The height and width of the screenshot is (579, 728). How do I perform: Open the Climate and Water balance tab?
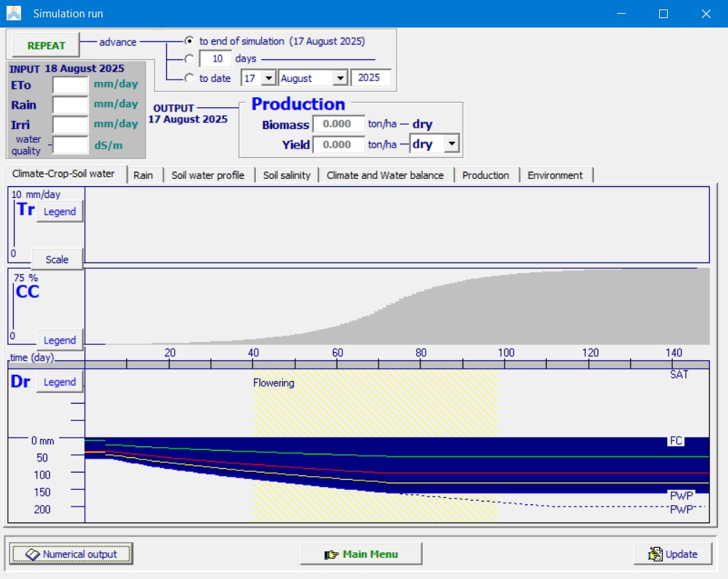[x=385, y=175]
